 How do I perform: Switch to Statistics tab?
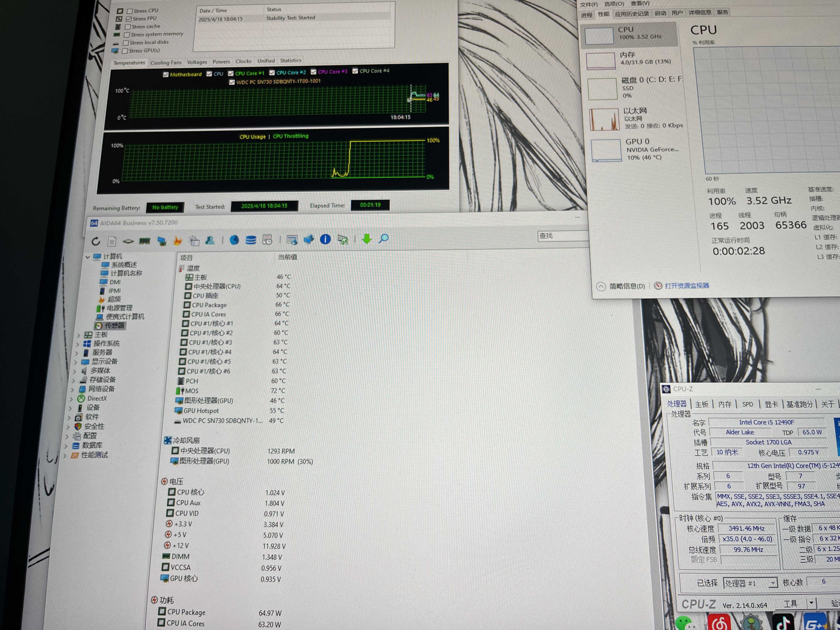pos(290,60)
